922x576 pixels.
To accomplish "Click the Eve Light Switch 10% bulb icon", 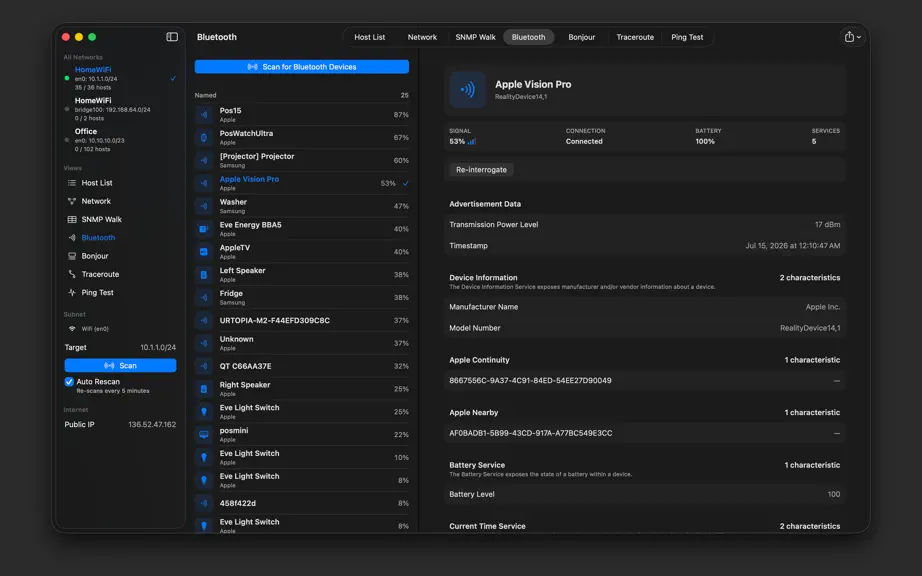I will pyautogui.click(x=204, y=457).
